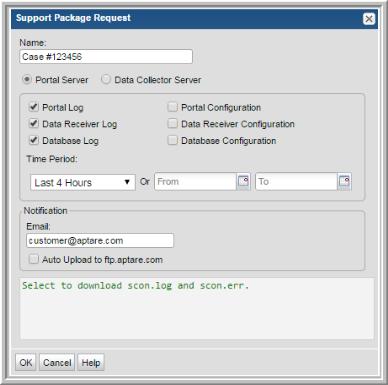Enable Auto Upload to ftp.aptare.com
Image resolution: width=388 pixels, height=385 pixels.
coord(33,259)
